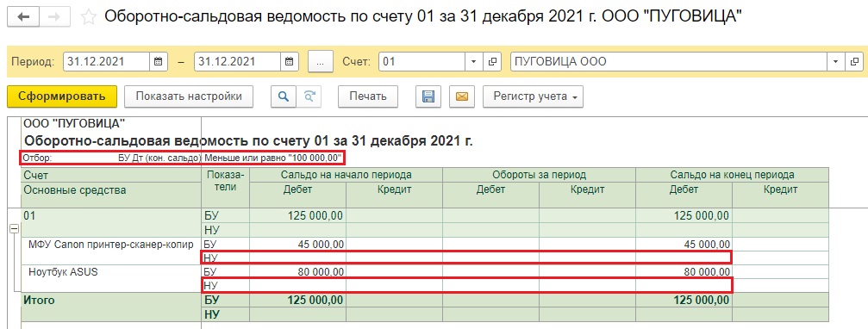
Task: Open calendar for period end date
Action: (290, 62)
